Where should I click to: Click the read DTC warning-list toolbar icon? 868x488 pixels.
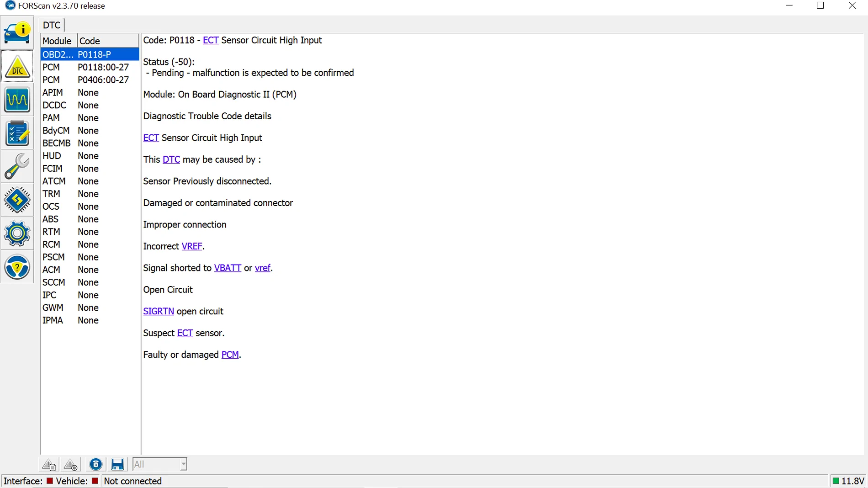(48, 464)
